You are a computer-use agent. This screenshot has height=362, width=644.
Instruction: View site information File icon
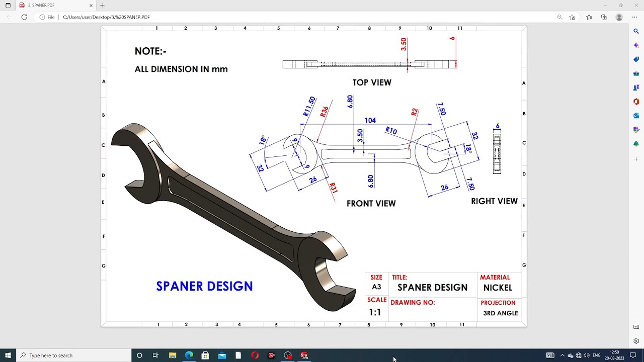pos(47,17)
